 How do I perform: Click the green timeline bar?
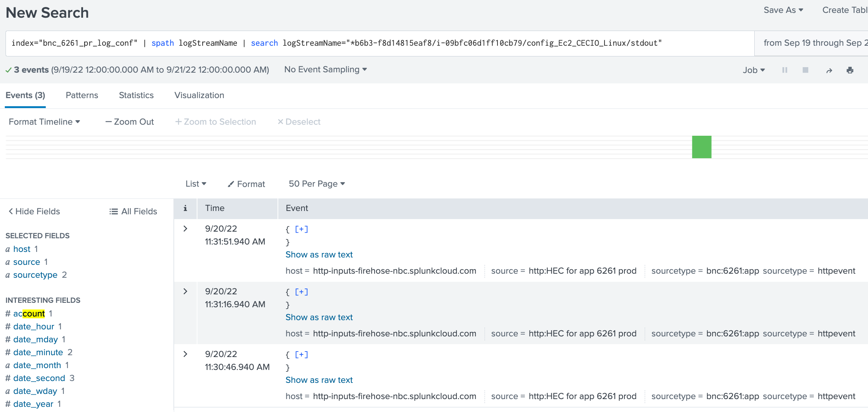[x=702, y=147]
